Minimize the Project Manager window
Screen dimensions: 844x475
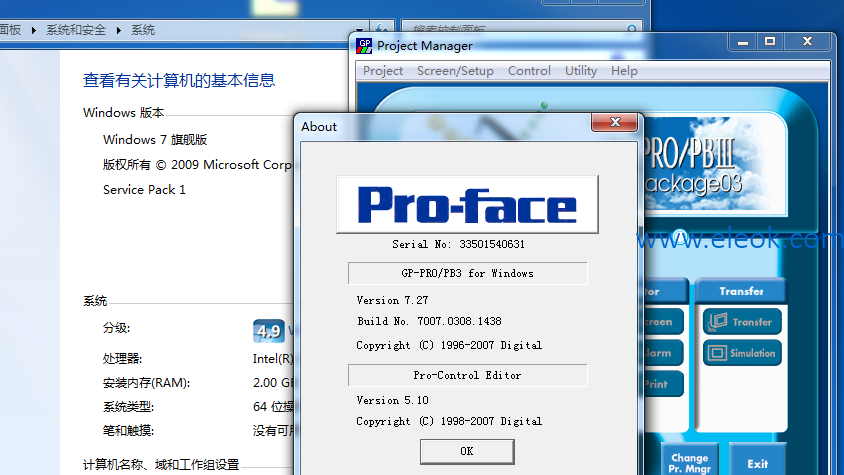coord(743,41)
